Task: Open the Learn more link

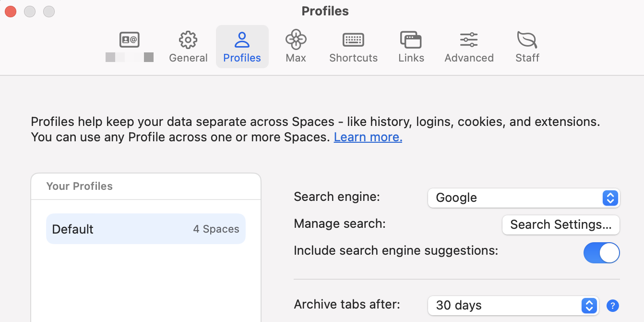Action: [368, 137]
